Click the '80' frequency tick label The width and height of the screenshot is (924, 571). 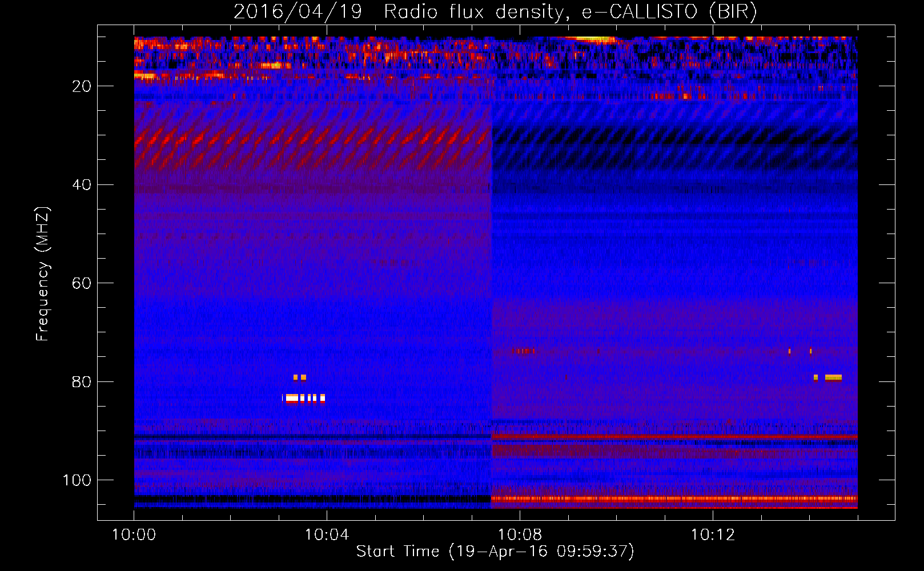(x=82, y=381)
